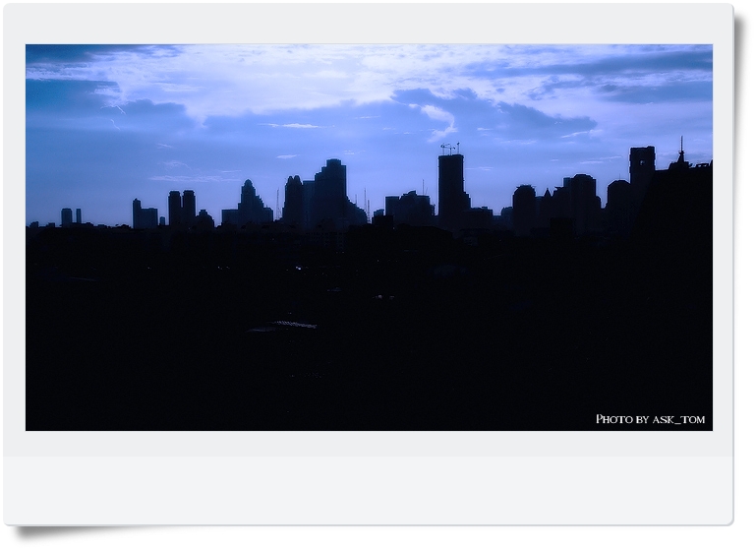
Task: Click the short building pair left of twin towers
Action: 144,214
